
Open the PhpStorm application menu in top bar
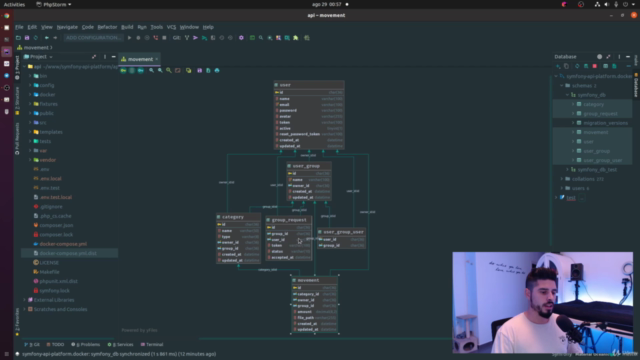tap(53, 4)
